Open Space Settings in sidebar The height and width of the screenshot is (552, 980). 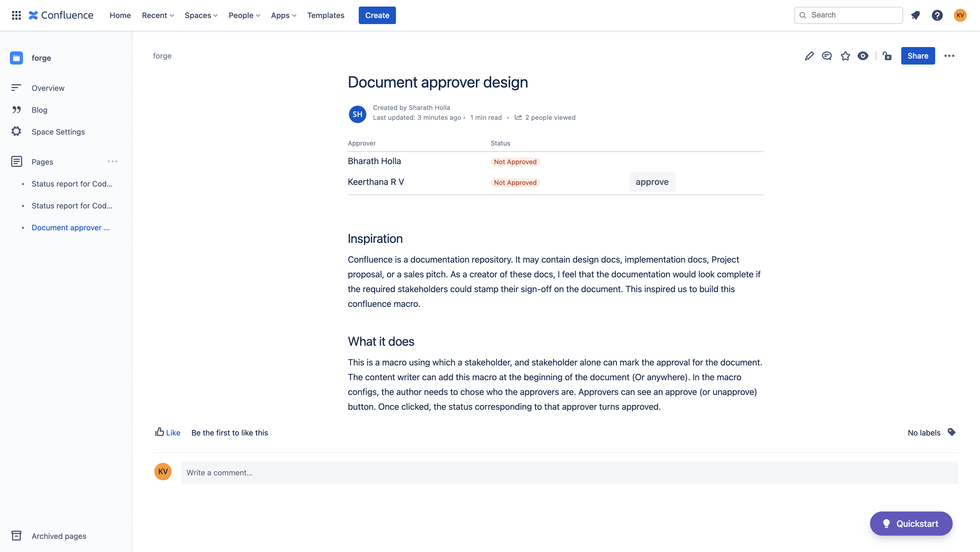58,132
